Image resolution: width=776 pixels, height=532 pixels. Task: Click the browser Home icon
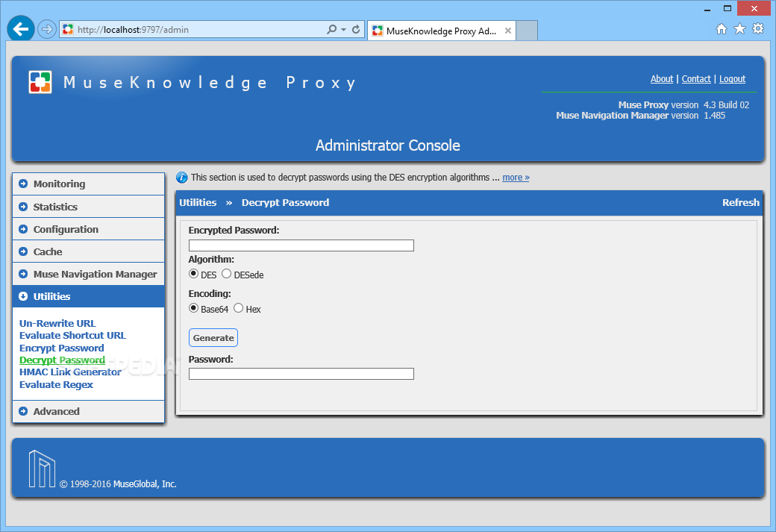pos(722,29)
